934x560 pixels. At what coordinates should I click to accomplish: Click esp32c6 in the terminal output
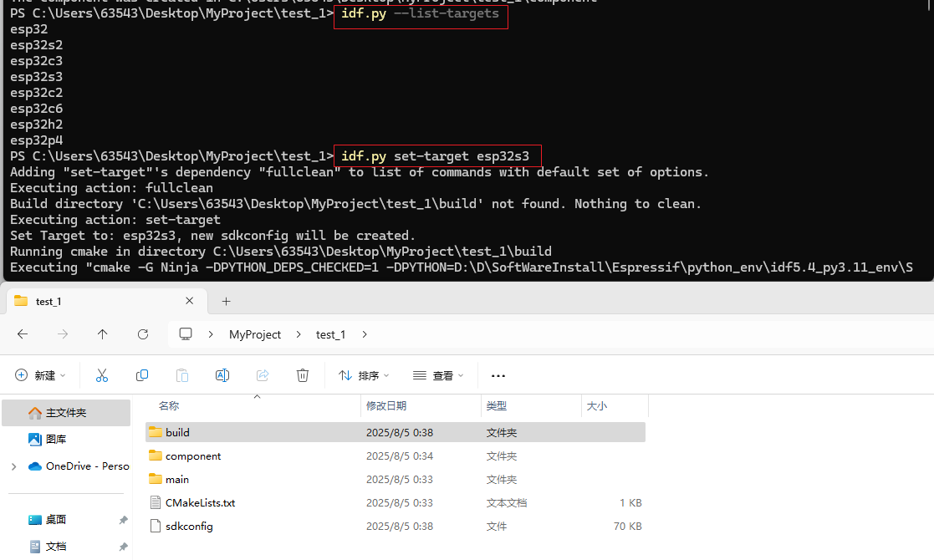click(x=36, y=109)
